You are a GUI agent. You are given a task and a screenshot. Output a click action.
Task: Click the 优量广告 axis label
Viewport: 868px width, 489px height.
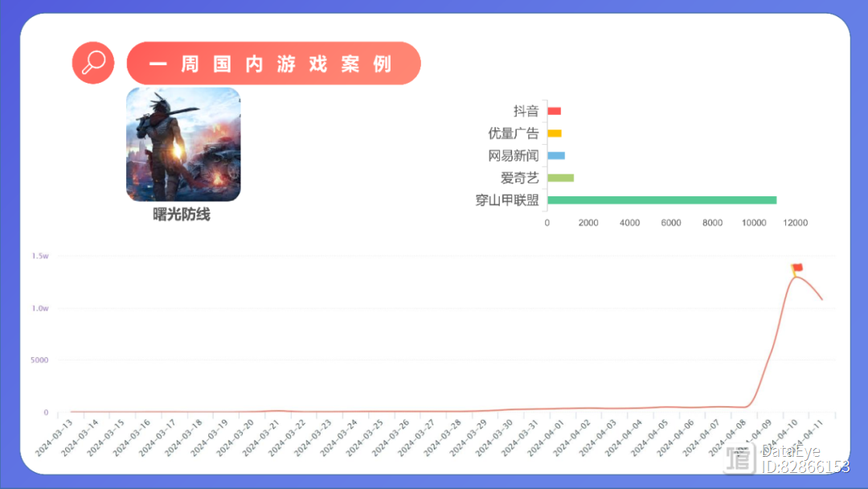(x=513, y=134)
